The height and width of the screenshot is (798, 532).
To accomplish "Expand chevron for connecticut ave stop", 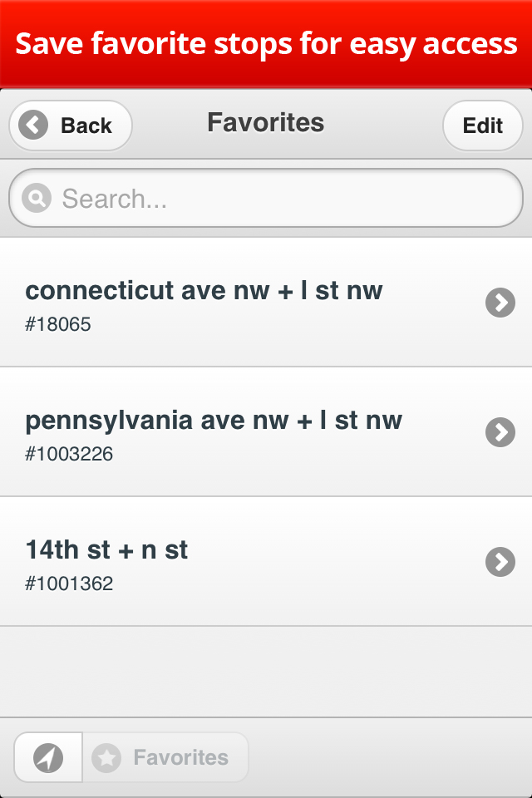I will 500,303.
